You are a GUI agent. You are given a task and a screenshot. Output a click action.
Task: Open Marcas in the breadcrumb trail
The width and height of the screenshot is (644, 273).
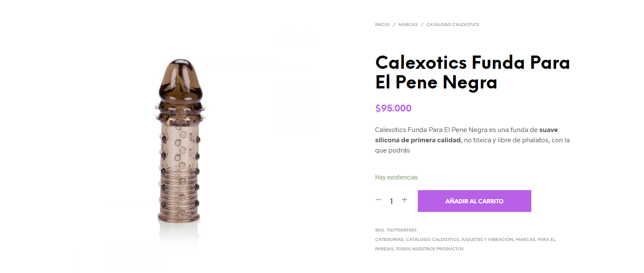tap(408, 25)
